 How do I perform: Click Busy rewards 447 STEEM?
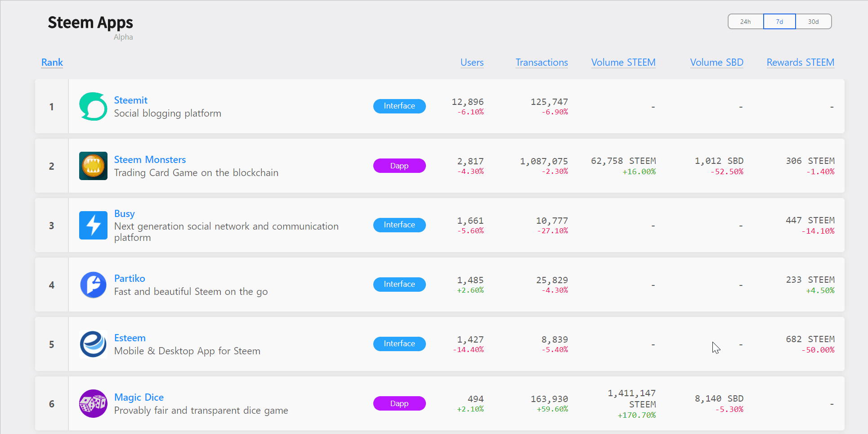point(810,221)
